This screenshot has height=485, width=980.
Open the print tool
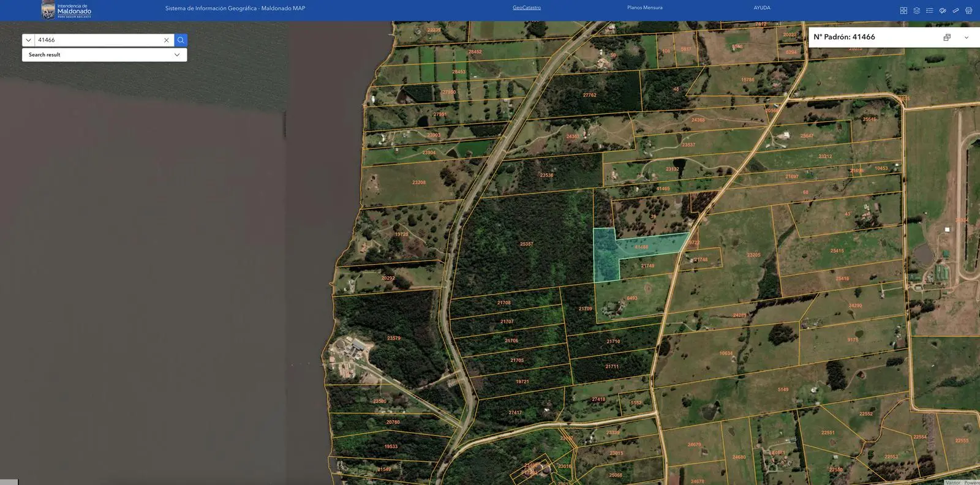tap(968, 10)
